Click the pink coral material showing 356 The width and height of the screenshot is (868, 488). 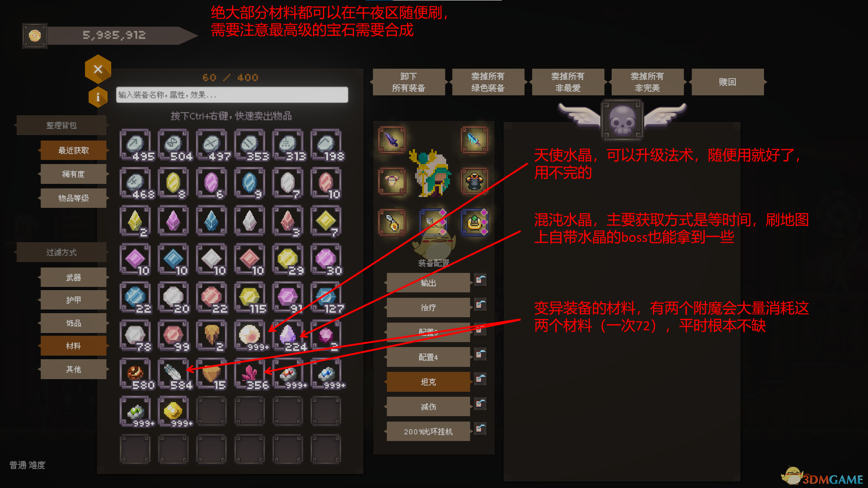coord(250,374)
